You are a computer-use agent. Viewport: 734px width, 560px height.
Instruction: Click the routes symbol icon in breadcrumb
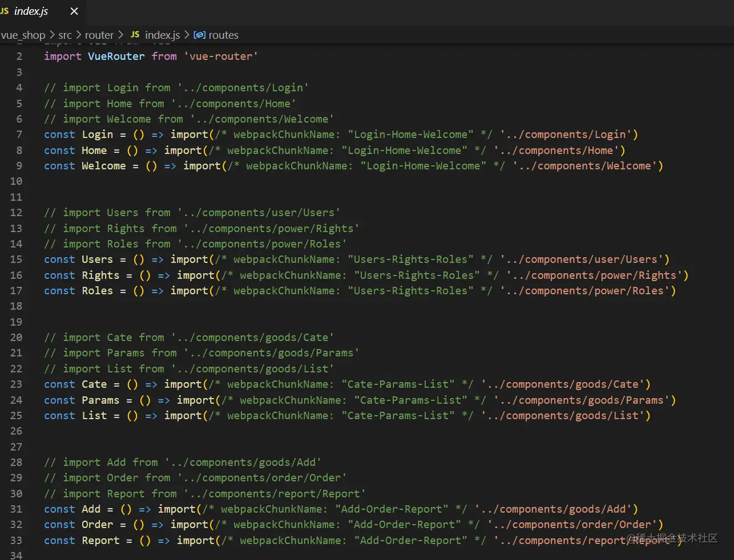click(x=199, y=35)
